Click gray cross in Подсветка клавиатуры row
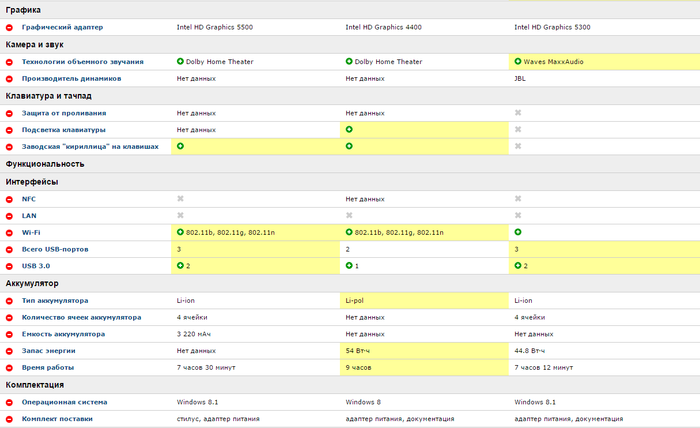The image size is (700, 428). click(518, 129)
